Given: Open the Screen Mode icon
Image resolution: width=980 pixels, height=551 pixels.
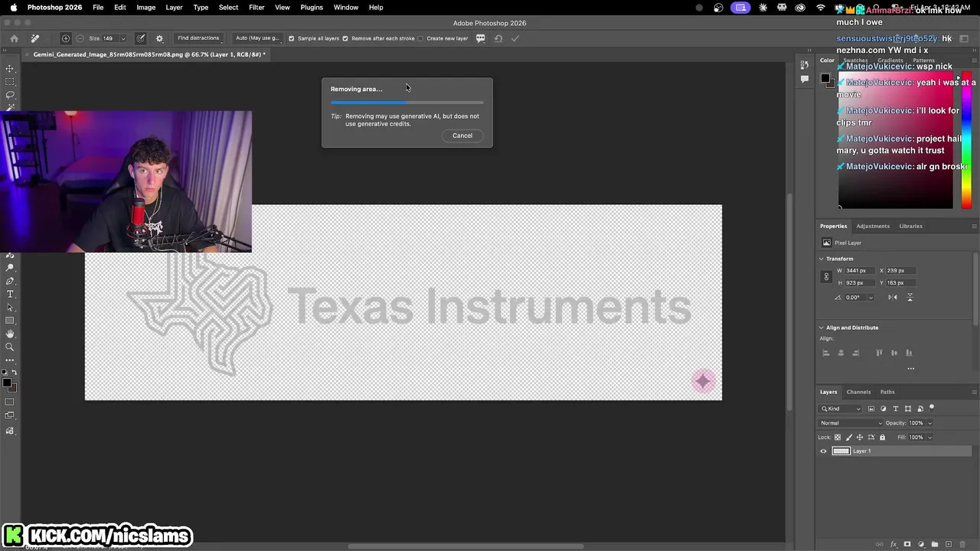Looking at the screenshot, I should 10,415.
